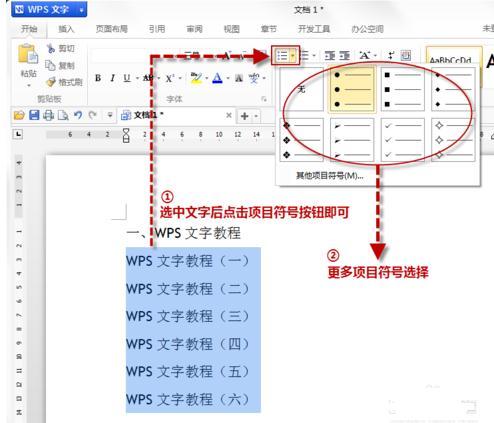494x423 pixels.
Task: Click the Paste (粘贴) icon
Action: click(28, 54)
